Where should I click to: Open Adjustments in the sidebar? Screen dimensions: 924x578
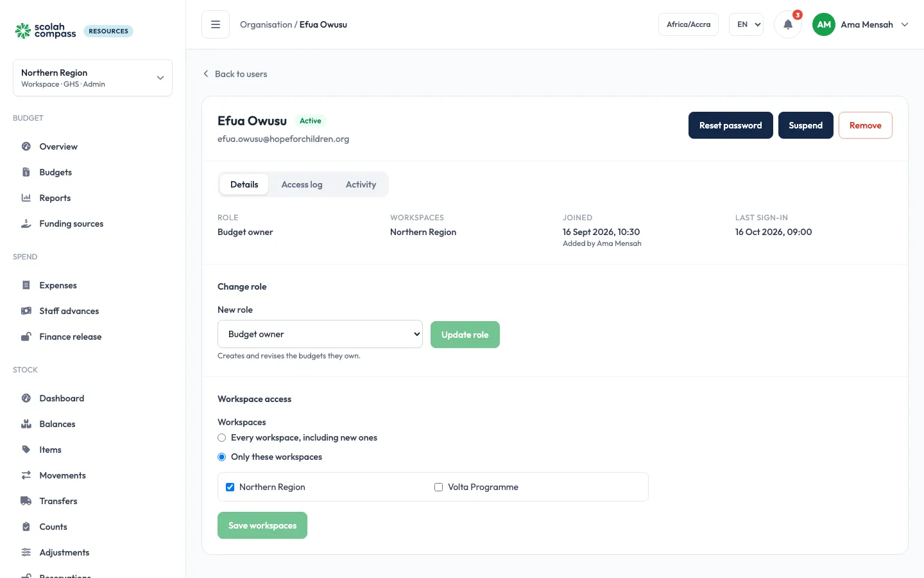pyautogui.click(x=92, y=552)
